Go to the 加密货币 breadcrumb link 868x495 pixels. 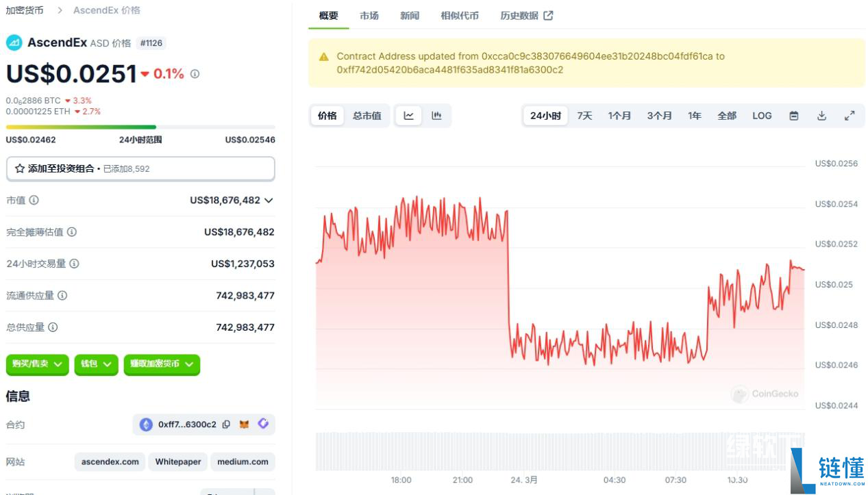point(25,10)
